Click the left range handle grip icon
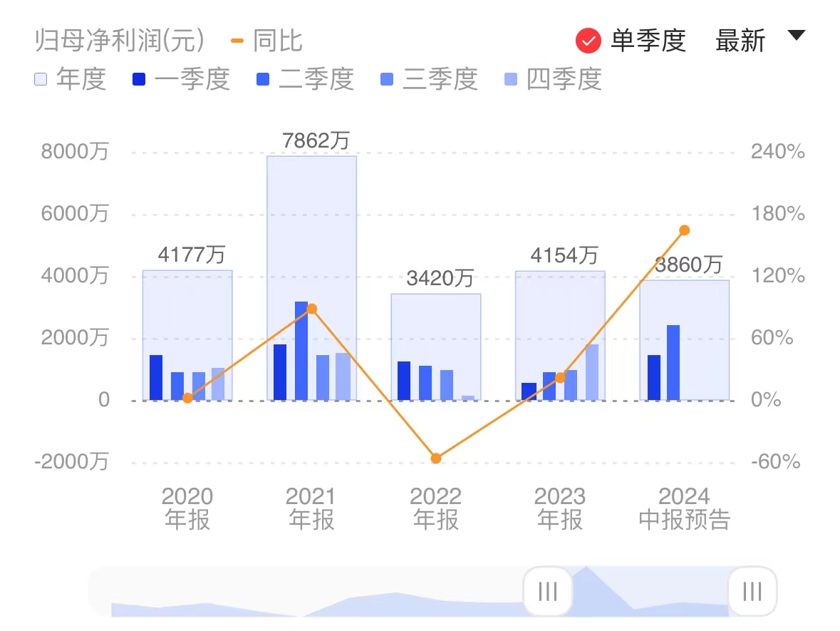The height and width of the screenshot is (631, 840). pyautogui.click(x=546, y=591)
